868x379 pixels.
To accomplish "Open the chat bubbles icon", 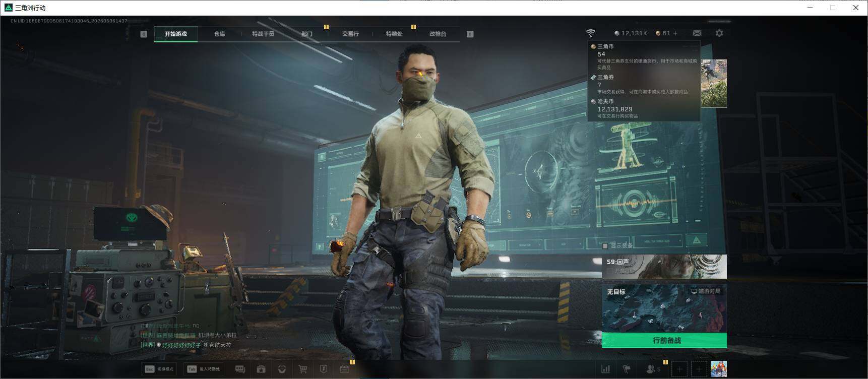I will (240, 369).
